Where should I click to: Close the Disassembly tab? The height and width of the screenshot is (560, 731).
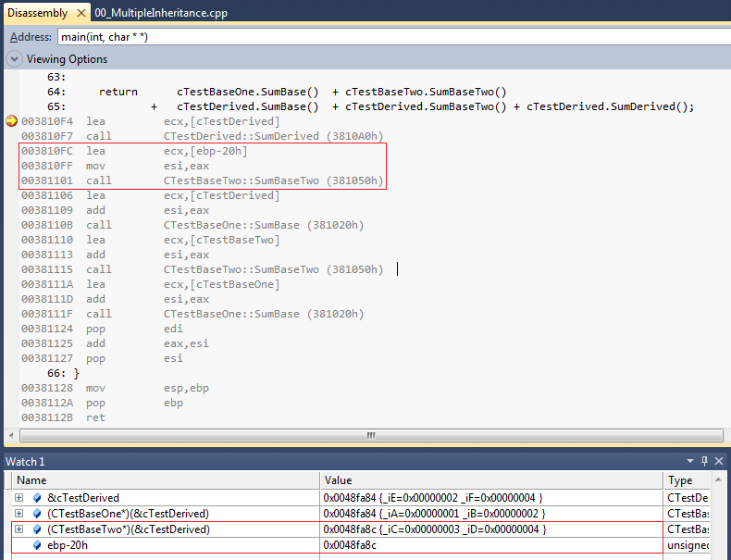click(x=81, y=13)
